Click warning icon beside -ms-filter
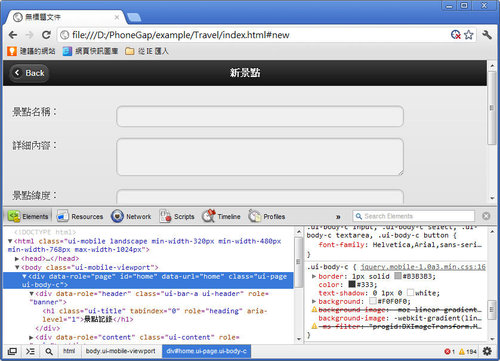 [314, 326]
